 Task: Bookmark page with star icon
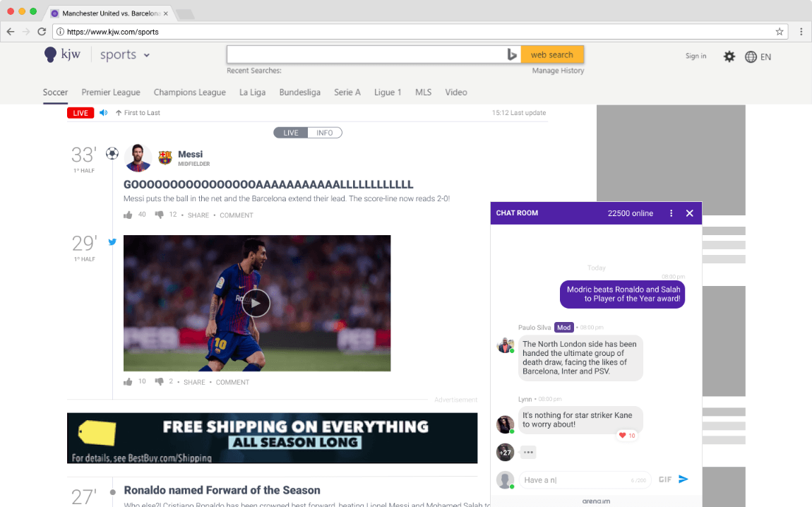coord(780,32)
